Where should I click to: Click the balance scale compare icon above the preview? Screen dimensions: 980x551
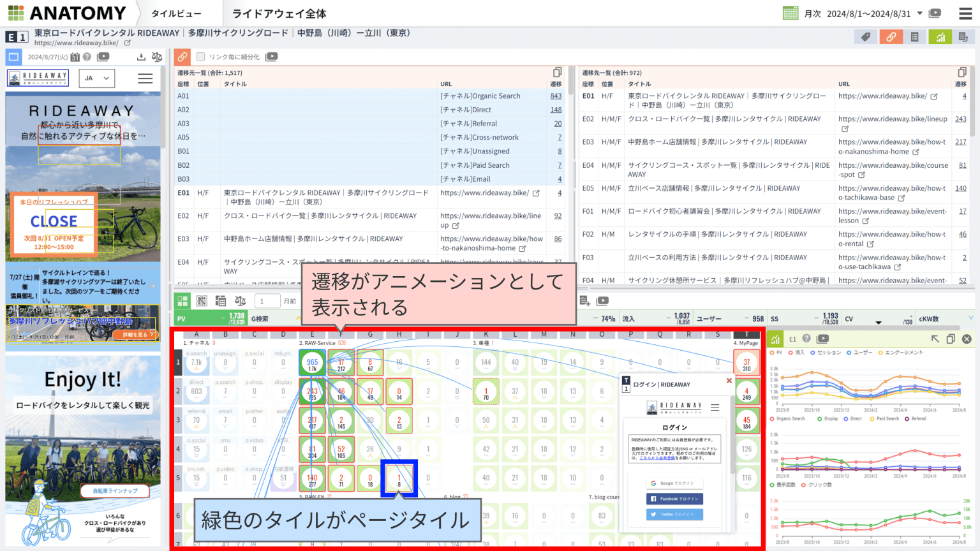[x=157, y=57]
